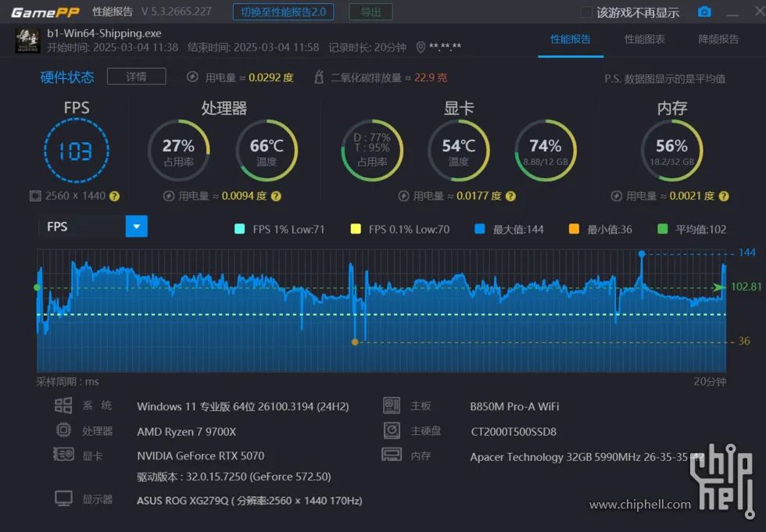This screenshot has height=532, width=766.
Task: Click help icon next to 0.0177 度
Action: 510,196
